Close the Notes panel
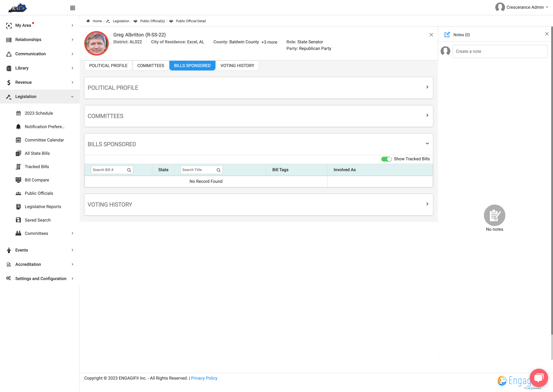 (x=547, y=34)
